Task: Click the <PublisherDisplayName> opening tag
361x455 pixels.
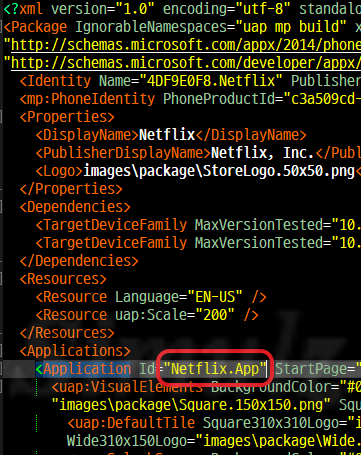Action: click(123, 153)
